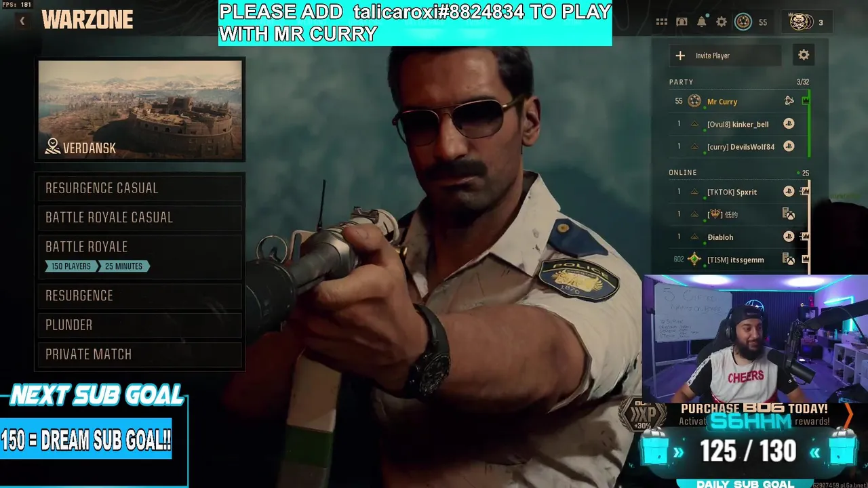
Task: Click Xbox platform icon on the 低的 row
Action: point(789,214)
